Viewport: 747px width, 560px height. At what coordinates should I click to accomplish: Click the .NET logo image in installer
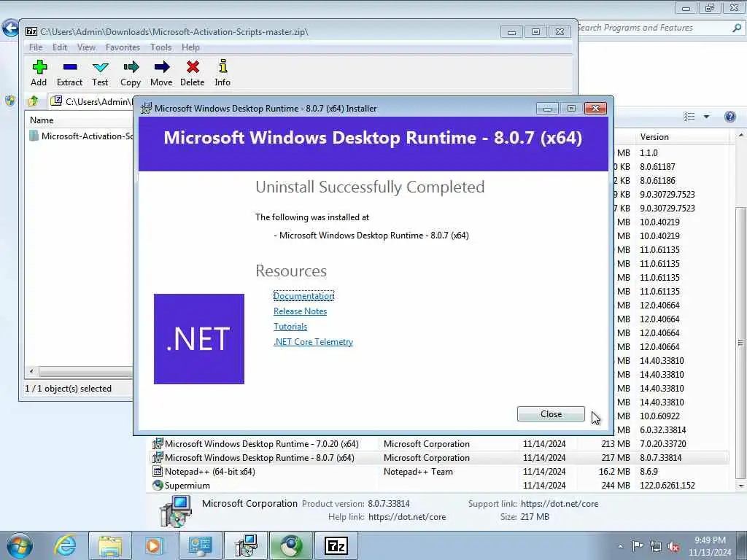(199, 338)
